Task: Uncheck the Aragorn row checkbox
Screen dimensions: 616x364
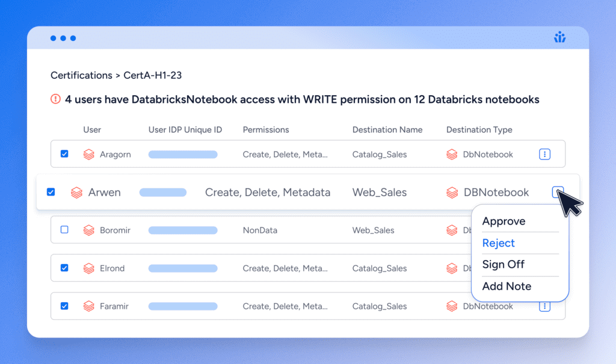Action: click(x=64, y=155)
